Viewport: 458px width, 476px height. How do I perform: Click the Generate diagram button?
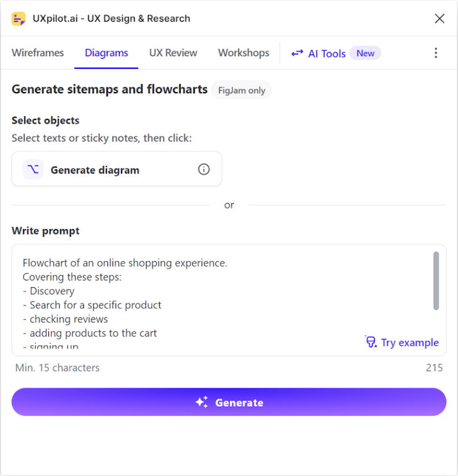117,169
